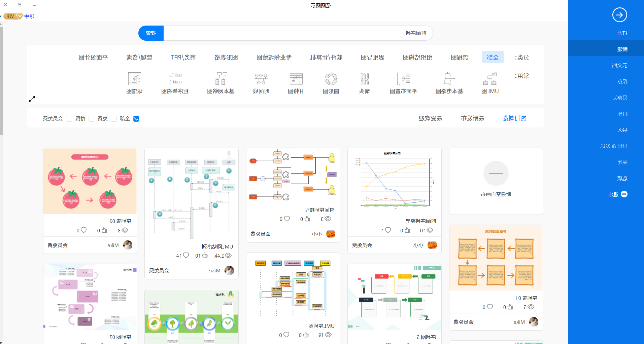644x344 pixels.
Task: Click the VIP badge icon
Action: pos(13,16)
